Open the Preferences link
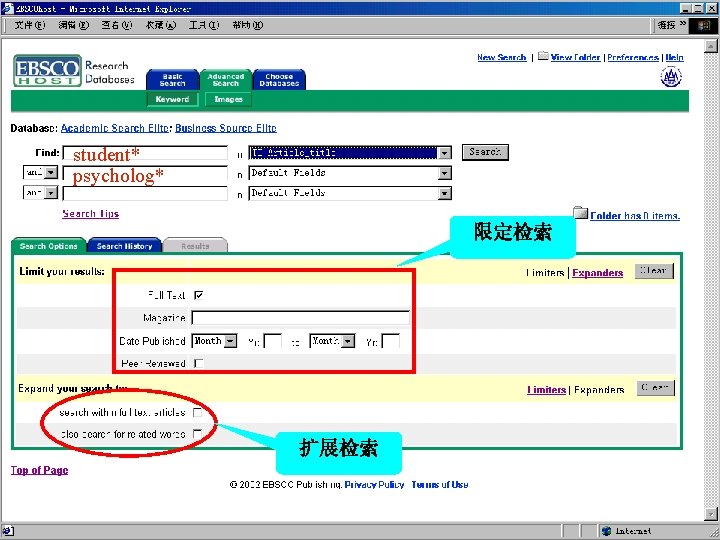This screenshot has height=540, width=720. pos(633,57)
